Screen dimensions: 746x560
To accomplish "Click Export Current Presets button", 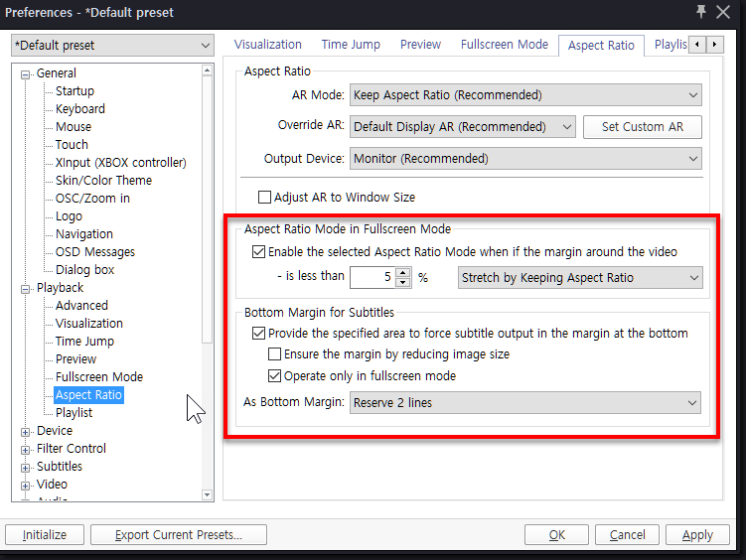I will click(179, 535).
